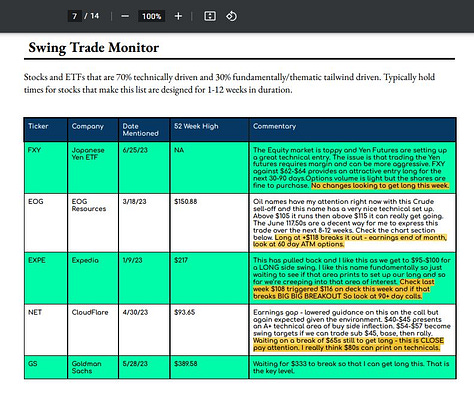Screen dimensions: 474x412
Task: Click the NET ticker cell
Action: (x=46, y=330)
